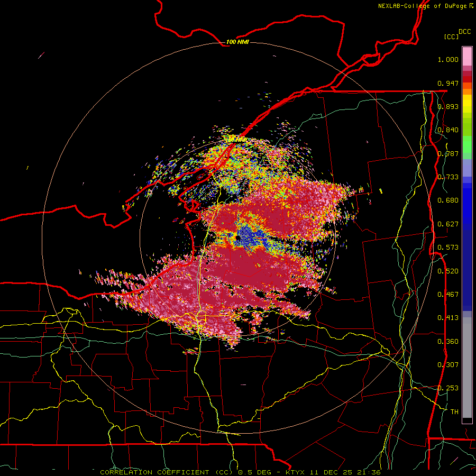Pick the 0.307 scale value
The width and height of the screenshot is (476, 476).
[x=448, y=365]
